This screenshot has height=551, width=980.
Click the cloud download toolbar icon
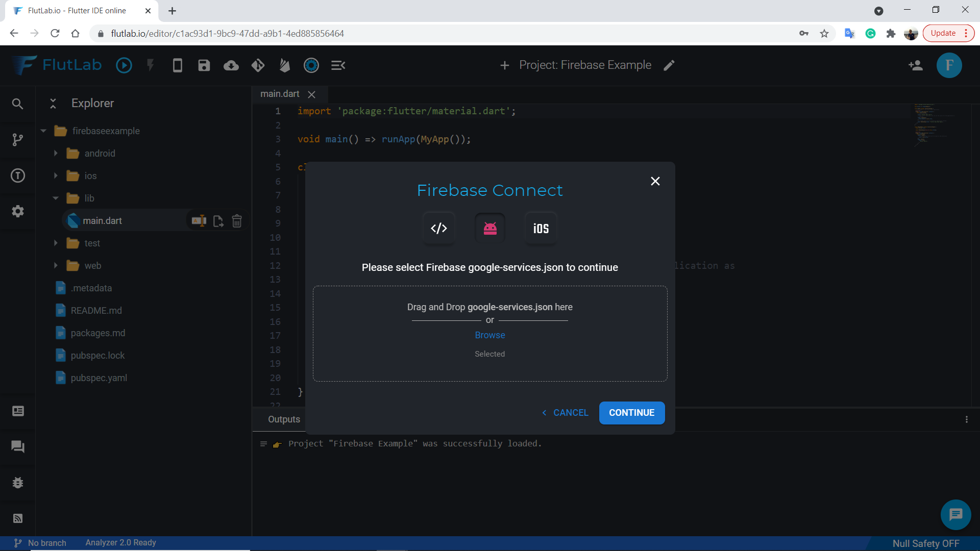point(231,65)
